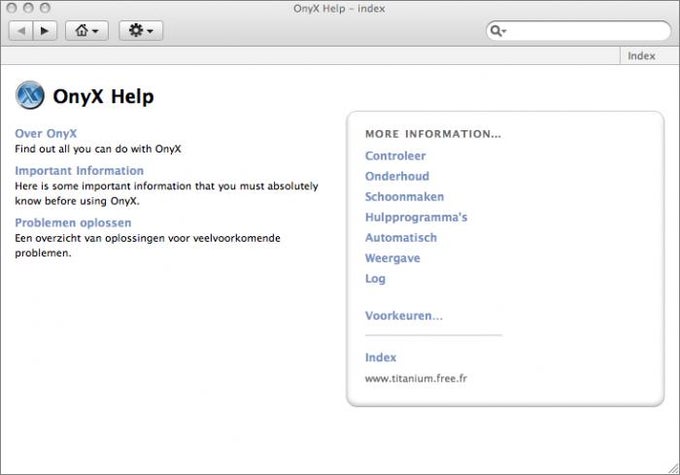Click the 'OnyX Help' heading text
Viewport: 680px width, 475px height.
click(103, 96)
